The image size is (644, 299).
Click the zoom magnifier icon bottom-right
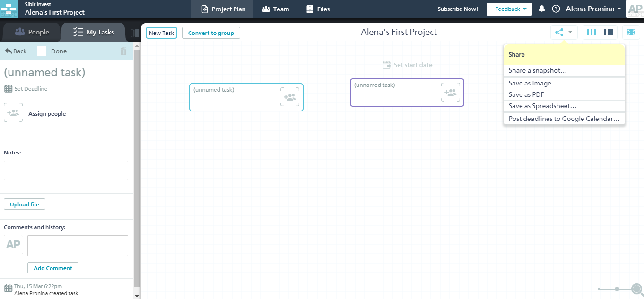[637, 289]
